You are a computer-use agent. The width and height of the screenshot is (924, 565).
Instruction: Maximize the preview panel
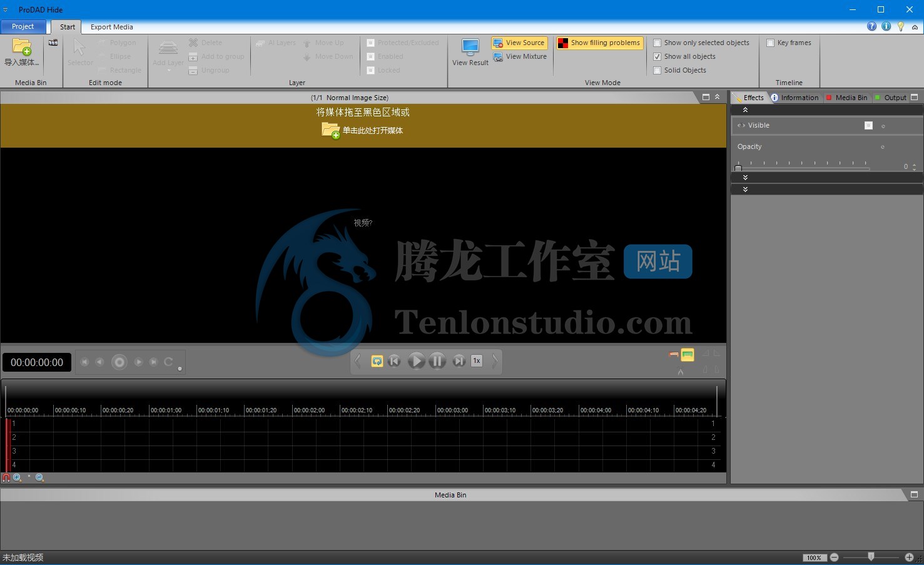pyautogui.click(x=706, y=97)
